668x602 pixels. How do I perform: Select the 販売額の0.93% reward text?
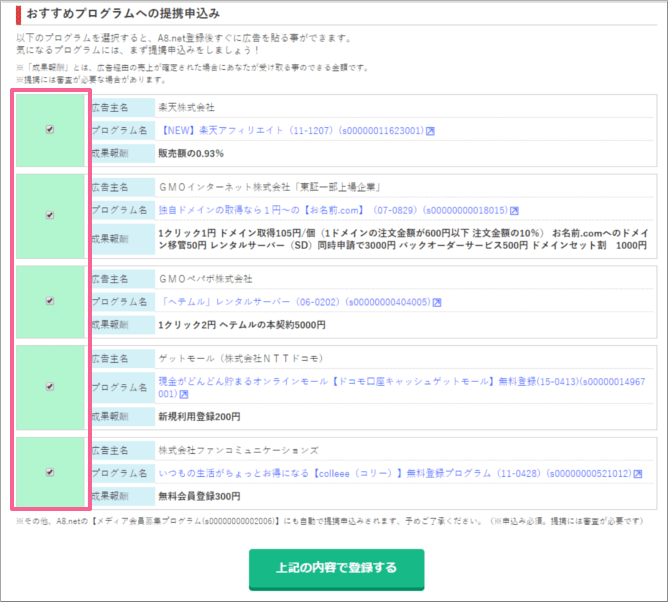click(191, 154)
